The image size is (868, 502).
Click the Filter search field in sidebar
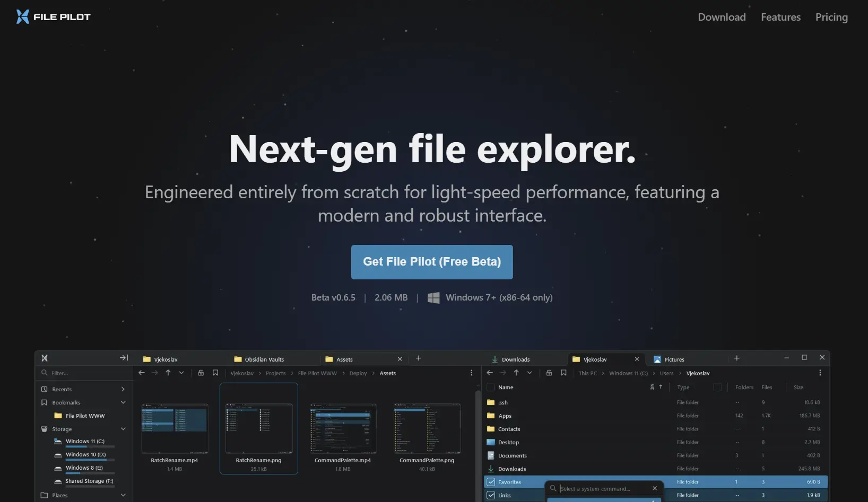point(84,373)
